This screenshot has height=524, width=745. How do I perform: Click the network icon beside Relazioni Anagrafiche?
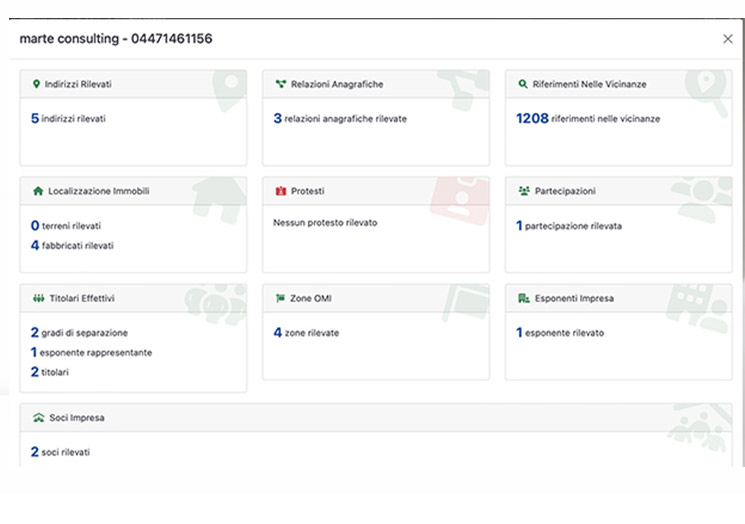coord(280,85)
